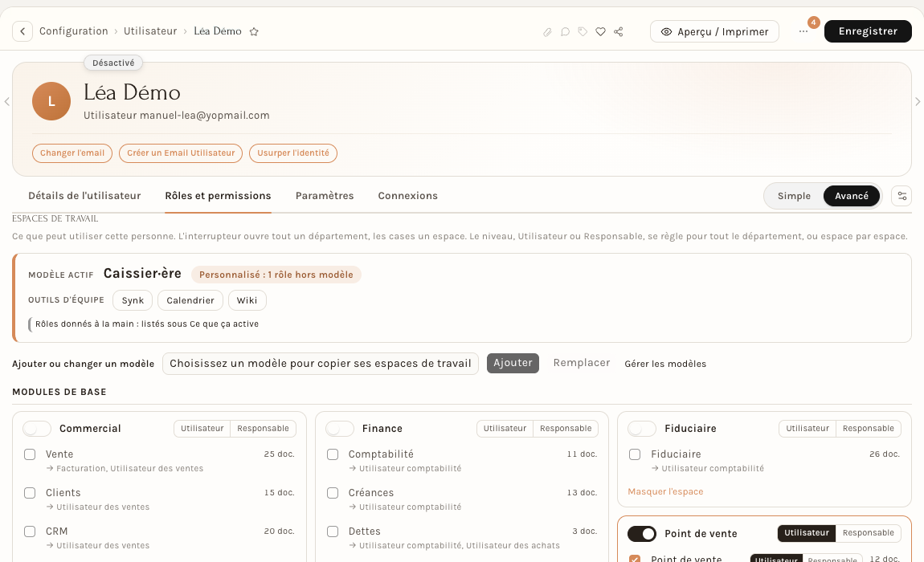Star Léa Démo as favorite
Viewport: 924px width, 562px height.
(x=254, y=32)
